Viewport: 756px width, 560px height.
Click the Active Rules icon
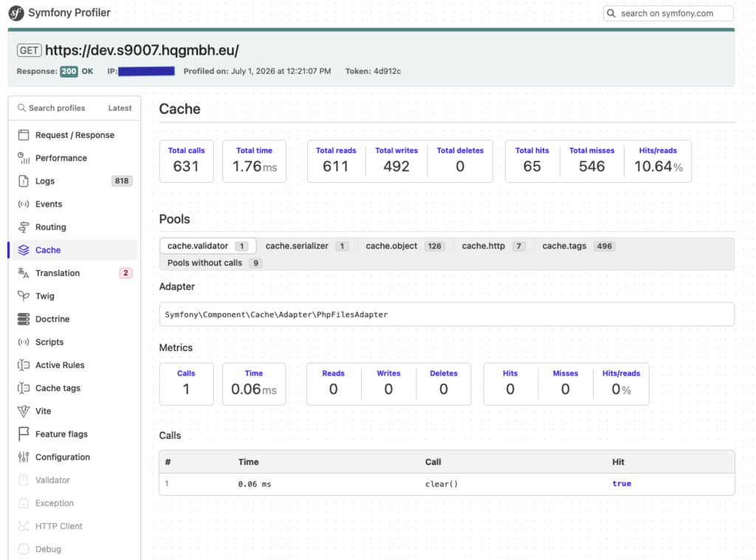[x=23, y=365]
